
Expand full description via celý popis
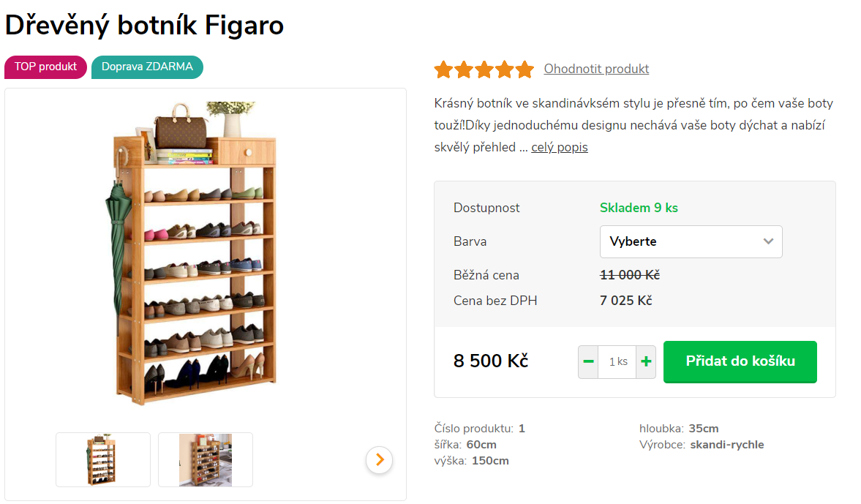click(x=559, y=147)
